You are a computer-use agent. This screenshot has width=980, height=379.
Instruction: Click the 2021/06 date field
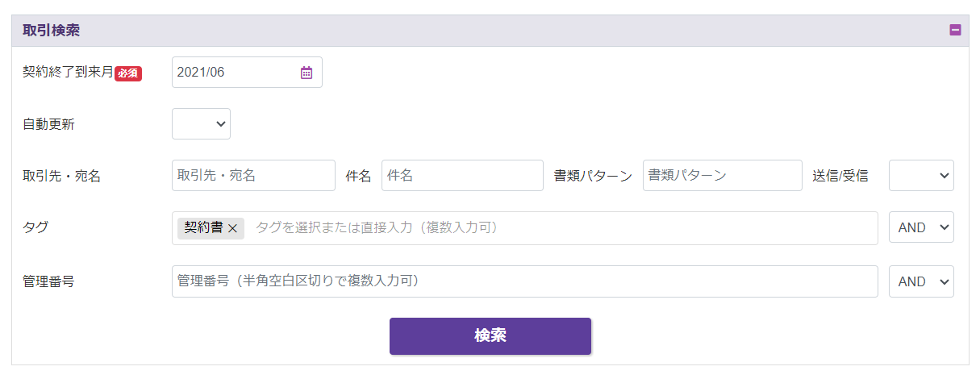(x=234, y=73)
